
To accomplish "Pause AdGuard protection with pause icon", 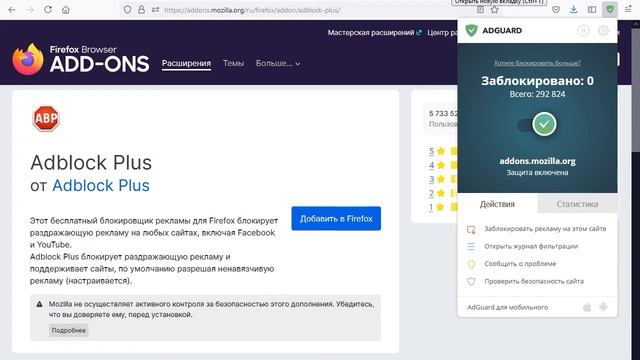I will click(x=583, y=31).
